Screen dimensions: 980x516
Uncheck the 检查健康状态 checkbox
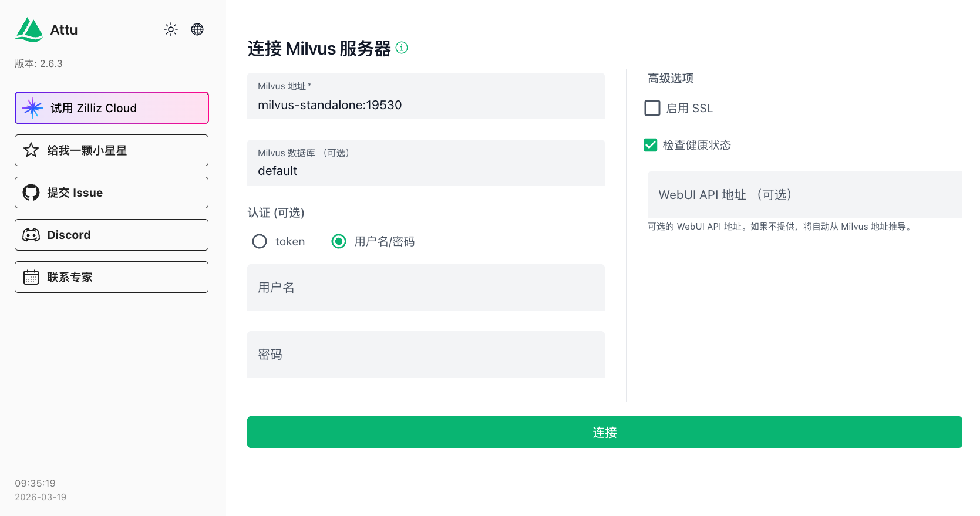click(651, 145)
